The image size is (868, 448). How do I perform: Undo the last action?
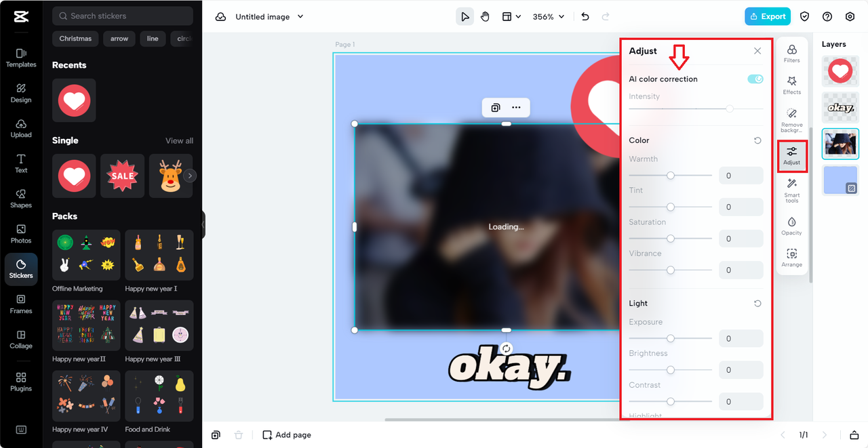[585, 17]
